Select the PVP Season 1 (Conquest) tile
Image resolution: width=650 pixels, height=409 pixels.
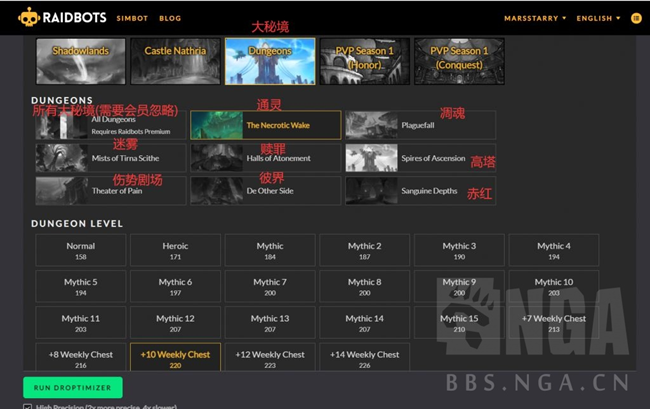tap(459, 61)
